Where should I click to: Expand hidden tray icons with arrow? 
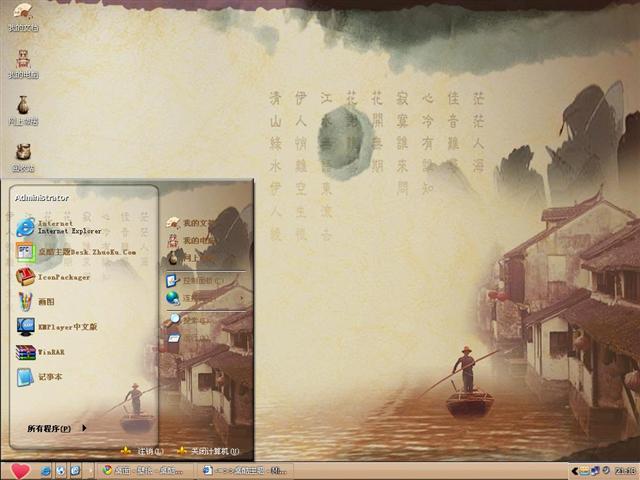coord(574,471)
